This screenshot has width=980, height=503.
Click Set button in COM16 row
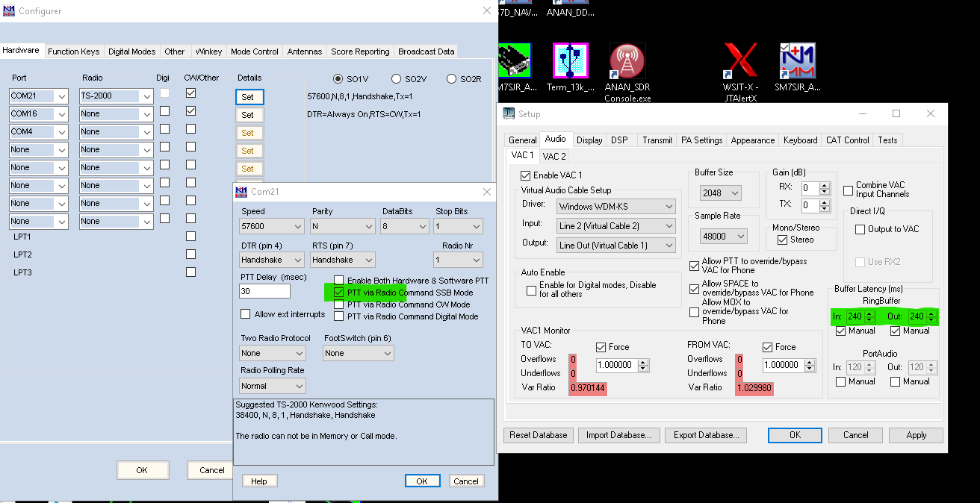[249, 115]
